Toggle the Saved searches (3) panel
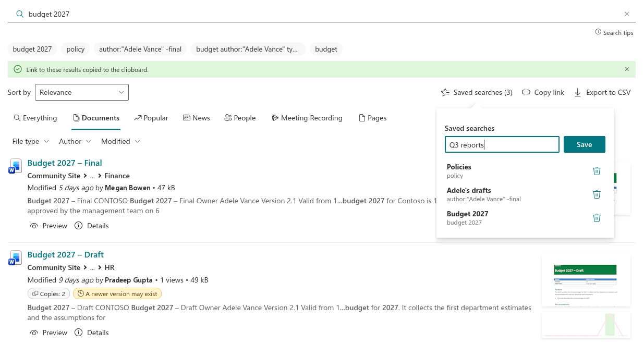 477,92
